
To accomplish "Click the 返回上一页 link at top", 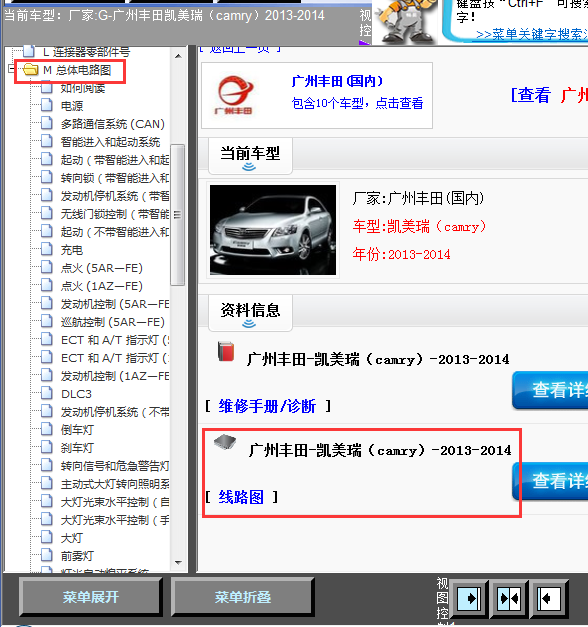I will tap(240, 49).
